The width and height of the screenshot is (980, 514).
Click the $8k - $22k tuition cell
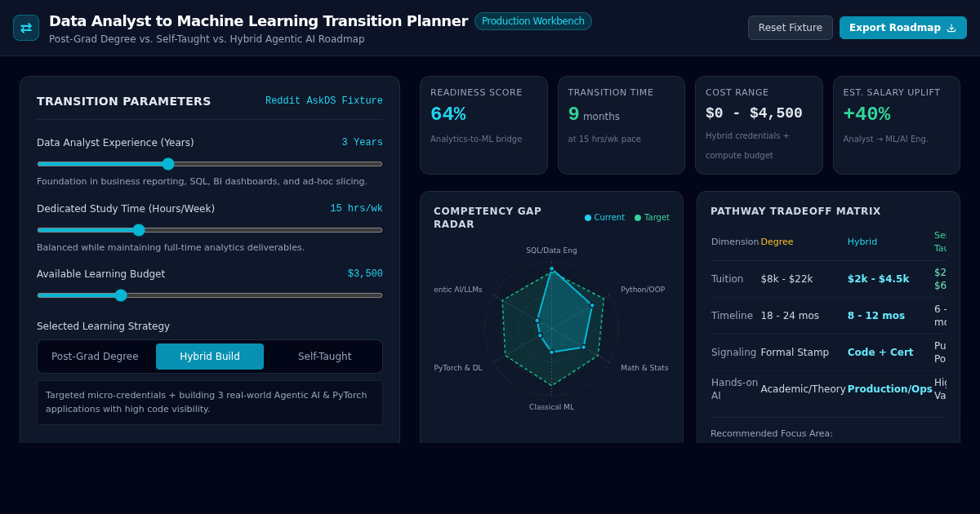[786, 279]
